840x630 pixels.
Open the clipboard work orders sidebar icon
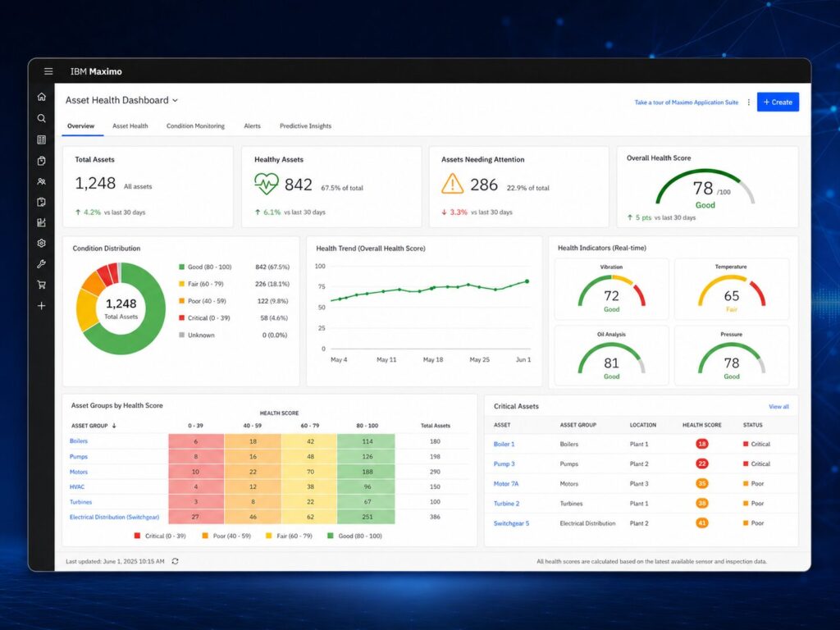[x=41, y=161]
